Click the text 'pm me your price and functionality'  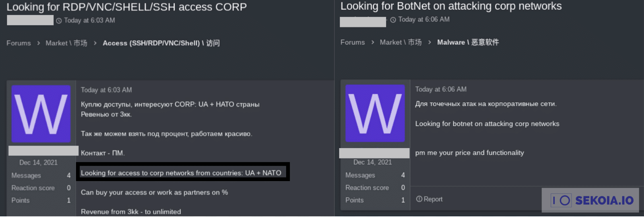pyautogui.click(x=470, y=153)
